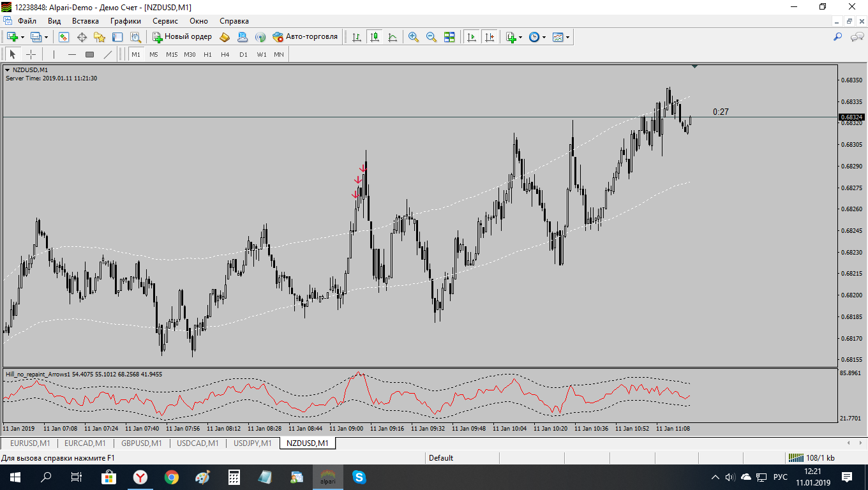Tile chart windows icon
The image size is (868, 490).
click(449, 37)
